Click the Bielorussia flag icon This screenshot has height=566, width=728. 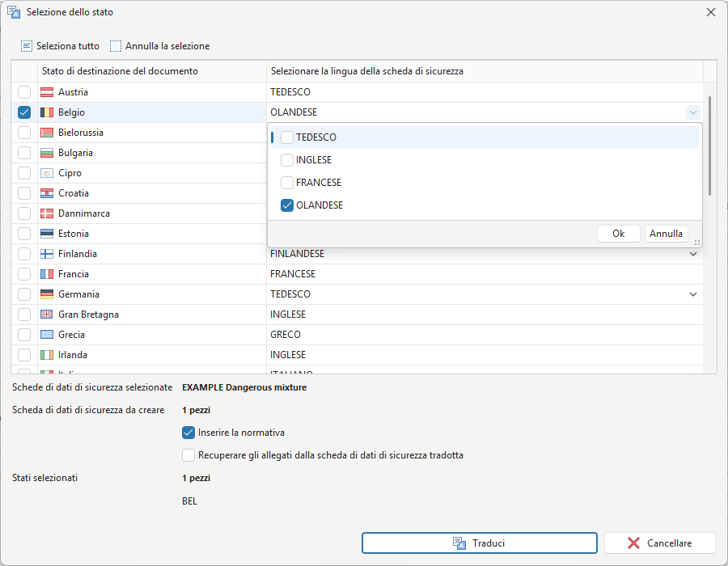point(47,133)
